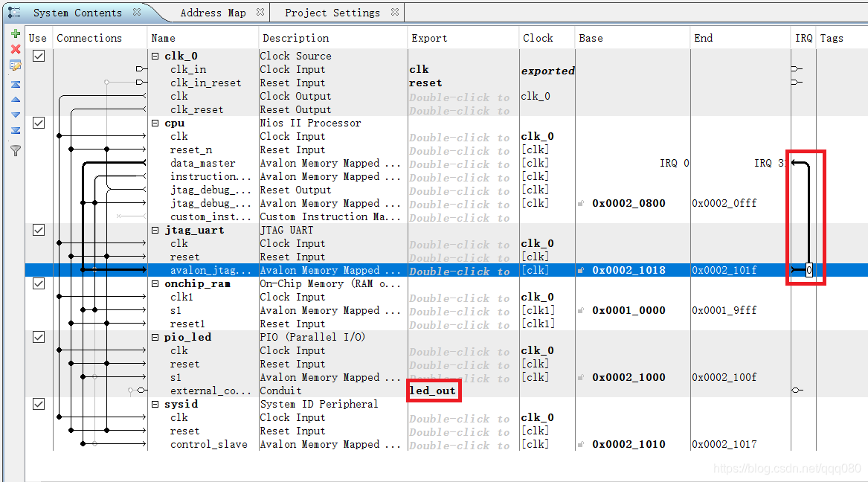Image resolution: width=868 pixels, height=482 pixels.
Task: Click end address 0x0002_0fff
Action: [724, 203]
